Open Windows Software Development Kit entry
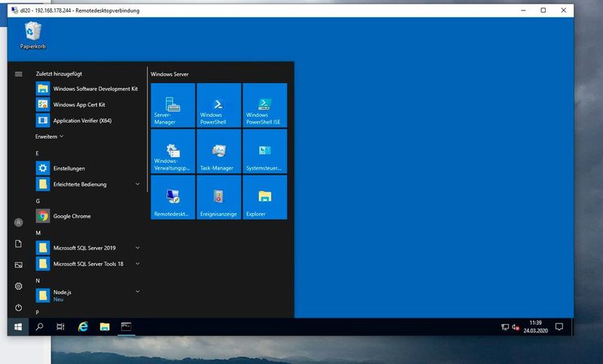Image resolution: width=603 pixels, height=364 pixels. click(88, 88)
